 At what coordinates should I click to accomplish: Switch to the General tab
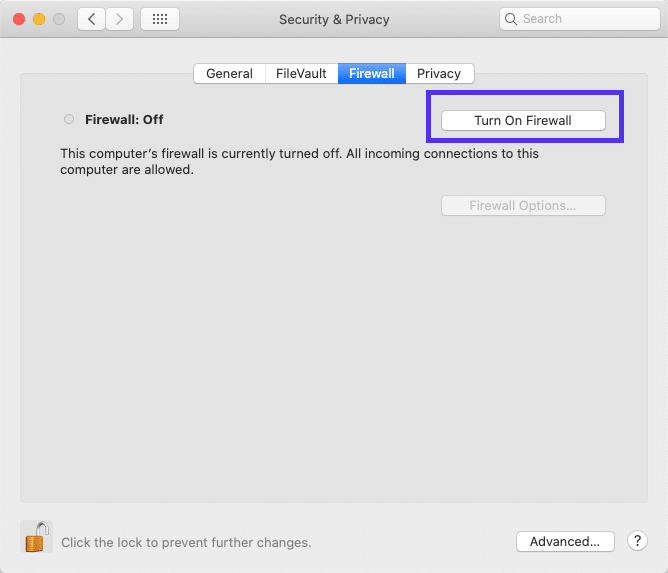pyautogui.click(x=229, y=73)
